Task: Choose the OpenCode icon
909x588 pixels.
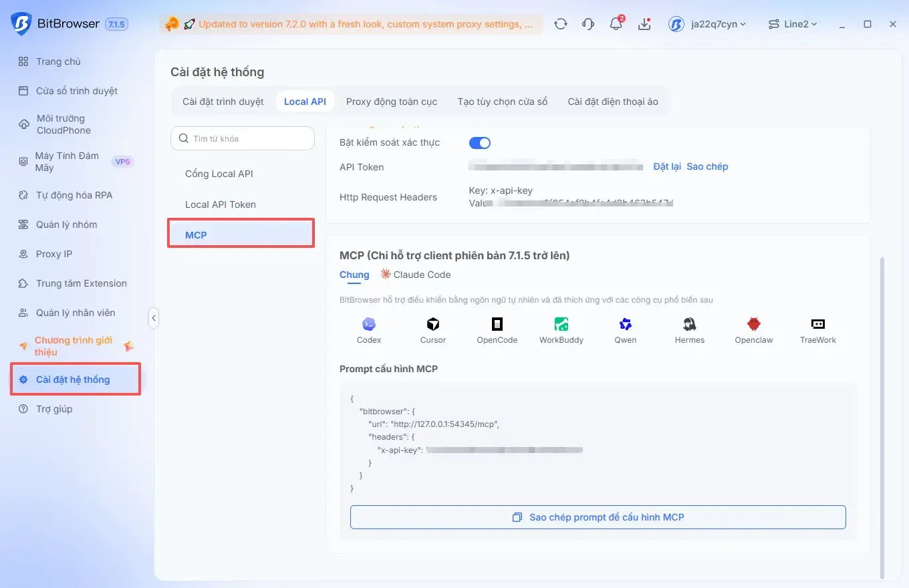Action: [x=497, y=325]
